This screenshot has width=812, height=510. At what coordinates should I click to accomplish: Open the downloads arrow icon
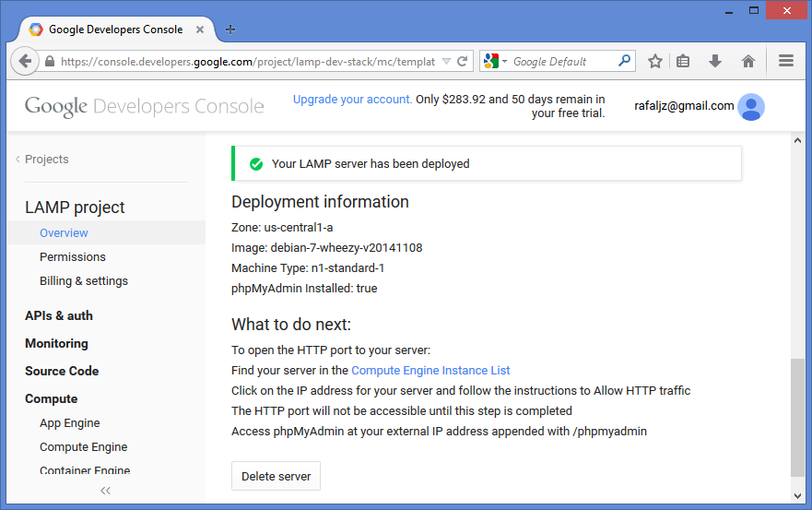click(715, 61)
